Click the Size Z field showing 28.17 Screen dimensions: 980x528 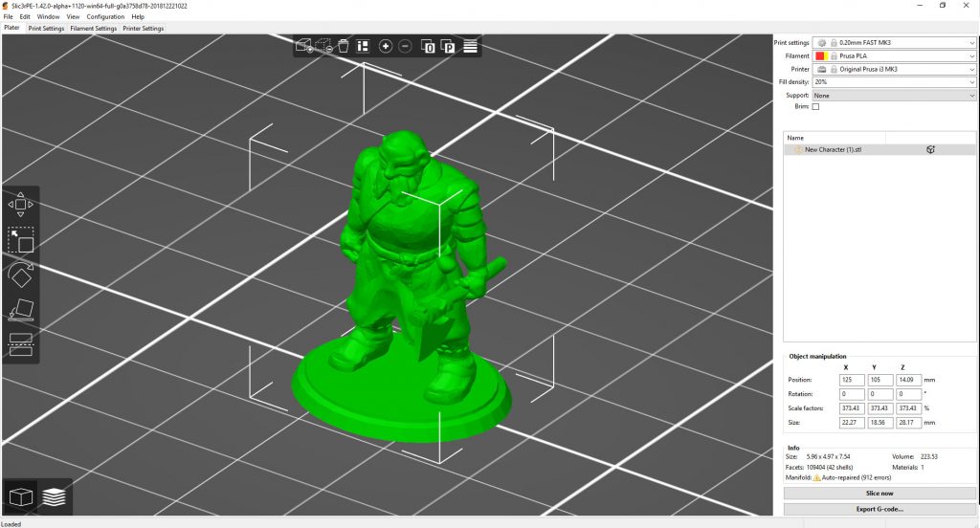coord(909,423)
